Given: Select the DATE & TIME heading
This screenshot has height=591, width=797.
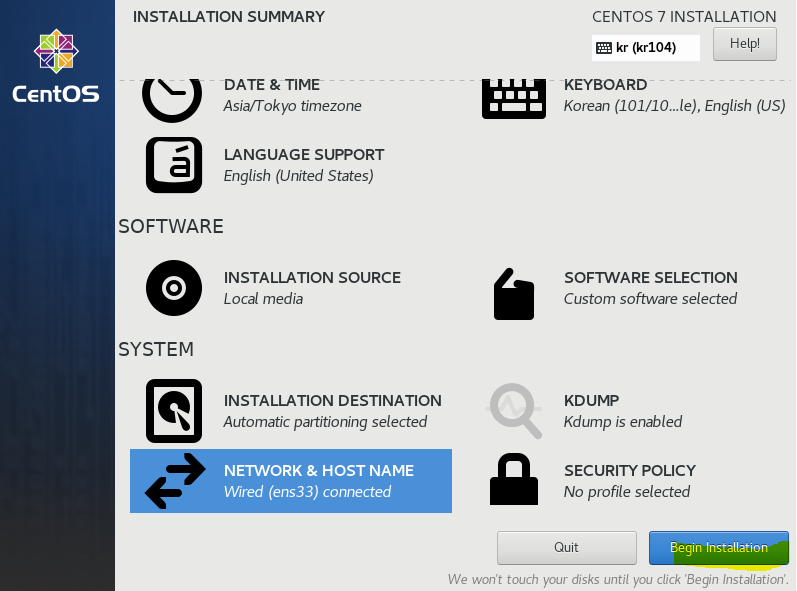Looking at the screenshot, I should (x=272, y=85).
